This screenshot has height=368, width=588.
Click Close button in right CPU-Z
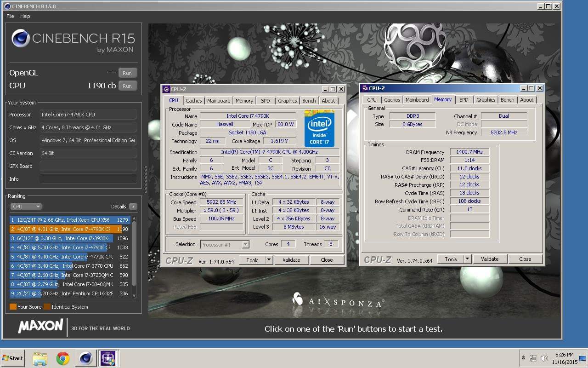pos(525,259)
